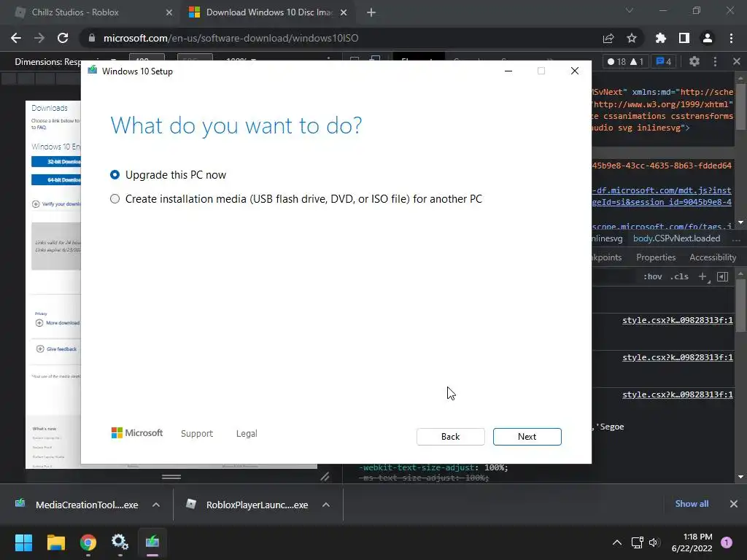Open notification badge in taskbar
The height and width of the screenshot is (560, 747).
pyautogui.click(x=727, y=542)
